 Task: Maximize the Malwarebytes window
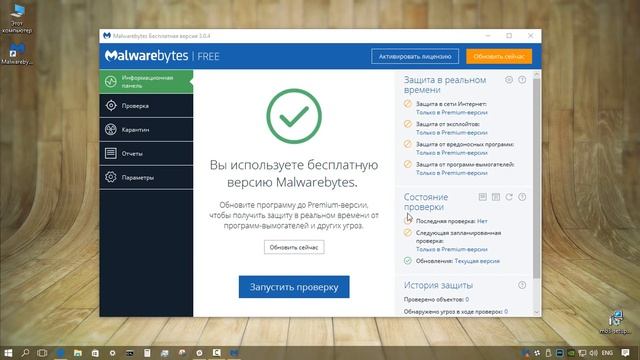click(x=509, y=36)
